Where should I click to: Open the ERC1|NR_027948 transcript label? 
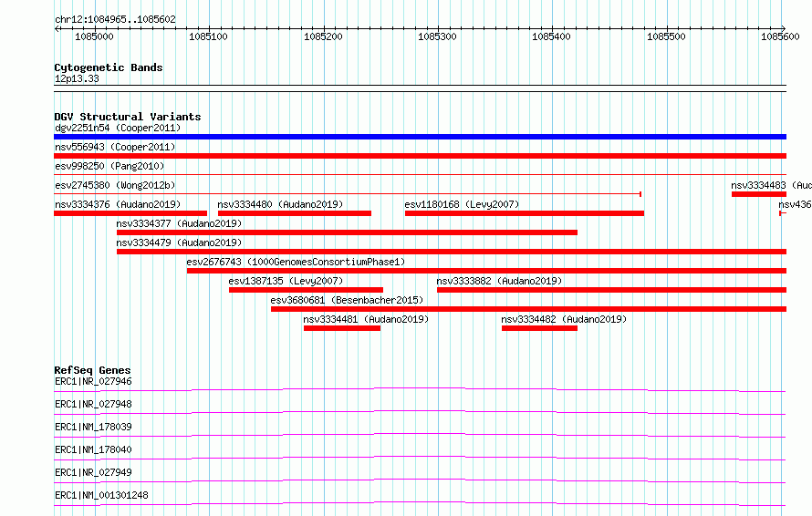tap(93, 404)
